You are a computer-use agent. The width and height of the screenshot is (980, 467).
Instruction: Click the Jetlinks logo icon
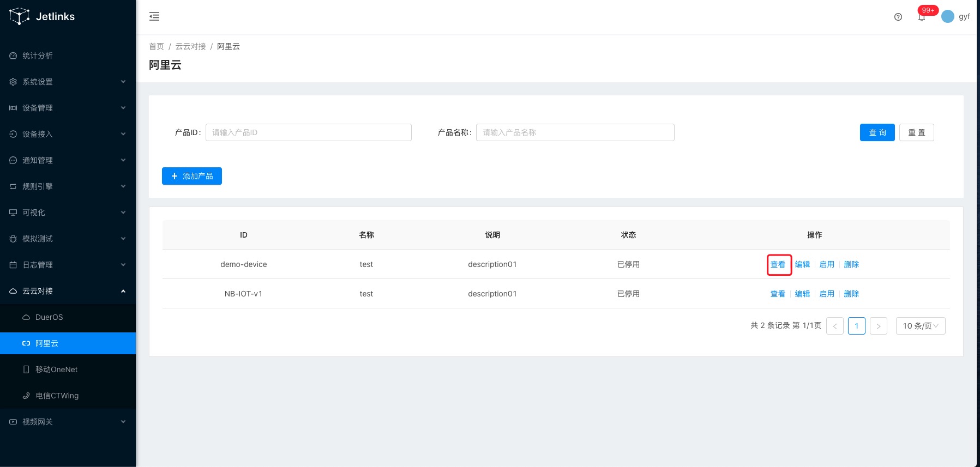pyautogui.click(x=19, y=16)
